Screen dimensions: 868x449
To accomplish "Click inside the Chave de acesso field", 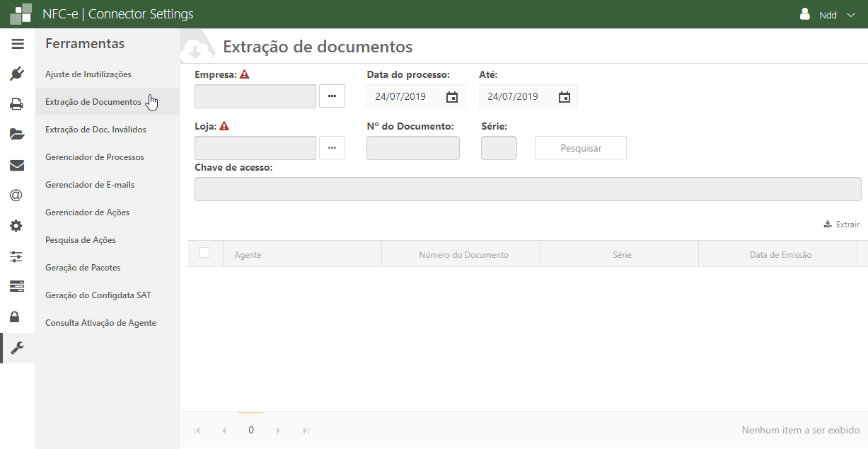I will (527, 189).
